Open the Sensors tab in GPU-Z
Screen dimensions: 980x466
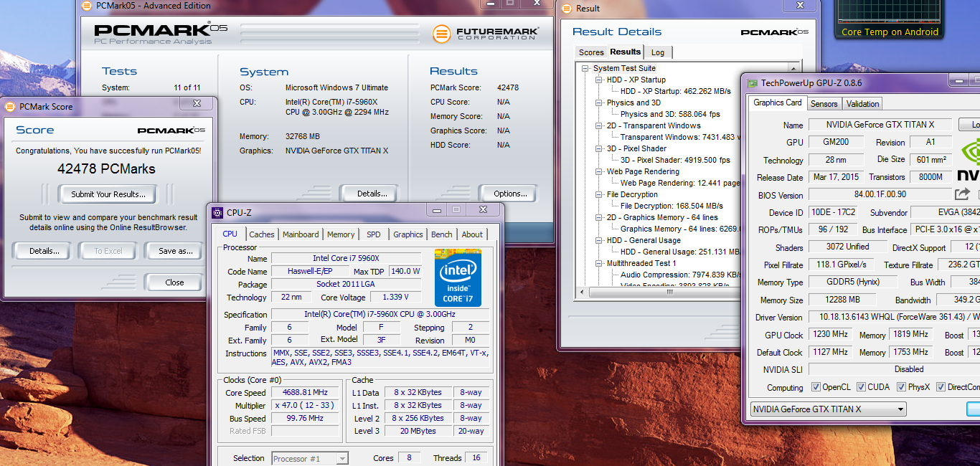click(824, 104)
